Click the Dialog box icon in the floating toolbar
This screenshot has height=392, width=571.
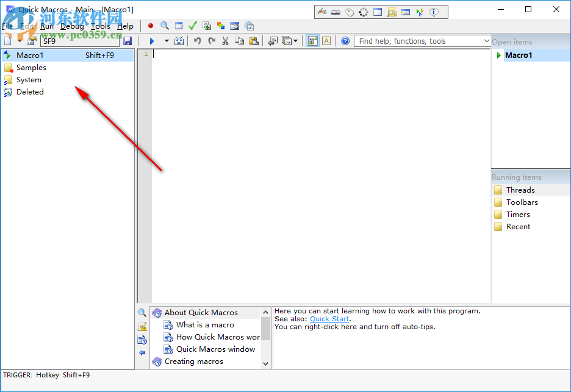pyautogui.click(x=405, y=12)
